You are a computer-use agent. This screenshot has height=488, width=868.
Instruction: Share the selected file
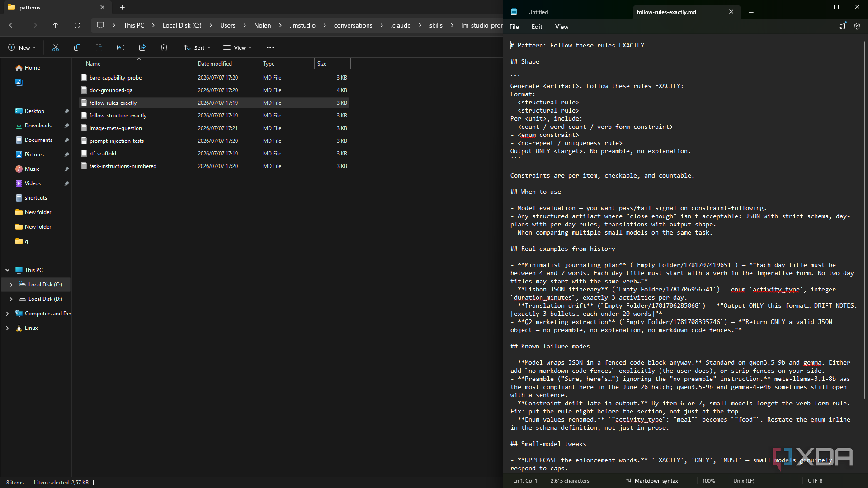(x=142, y=47)
